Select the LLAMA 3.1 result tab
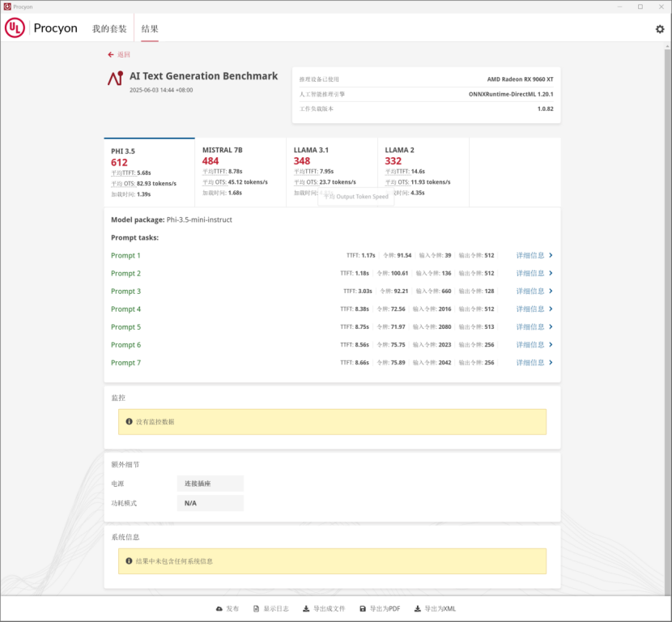 332,173
